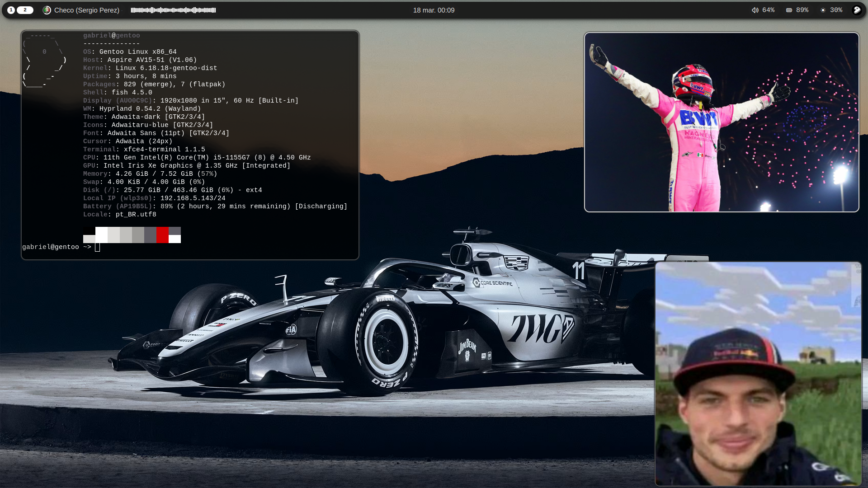Click the white color block in terminal
Screen dimensions: 868x488
[x=101, y=235]
